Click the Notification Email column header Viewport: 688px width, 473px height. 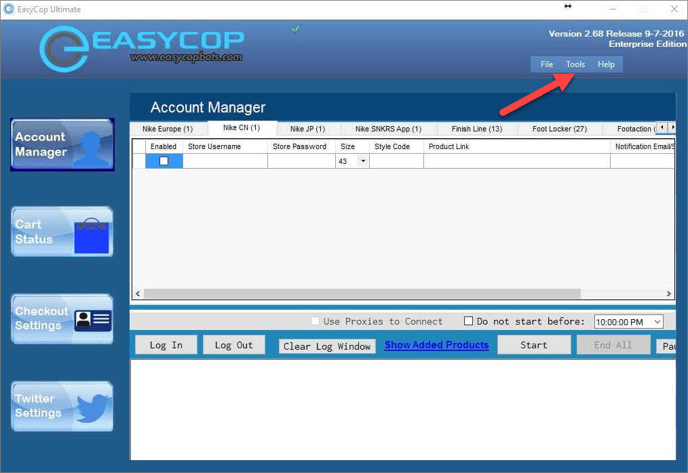[642, 147]
